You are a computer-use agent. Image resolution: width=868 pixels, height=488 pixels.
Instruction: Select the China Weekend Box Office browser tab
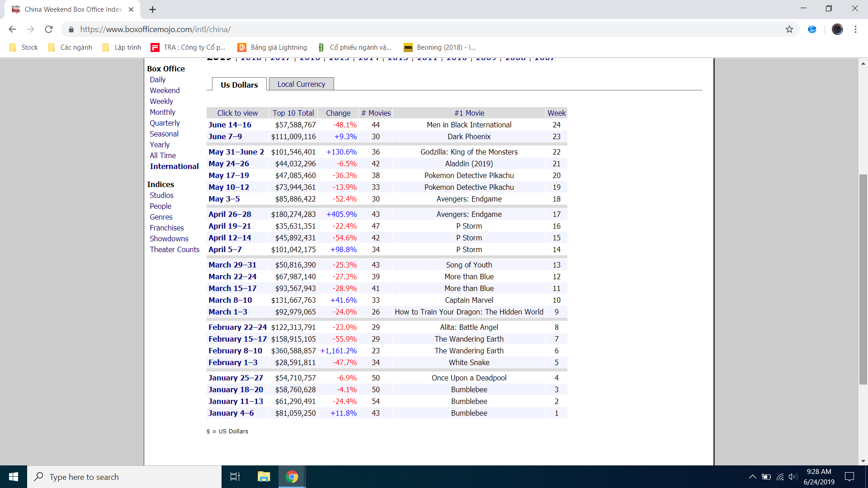click(72, 9)
